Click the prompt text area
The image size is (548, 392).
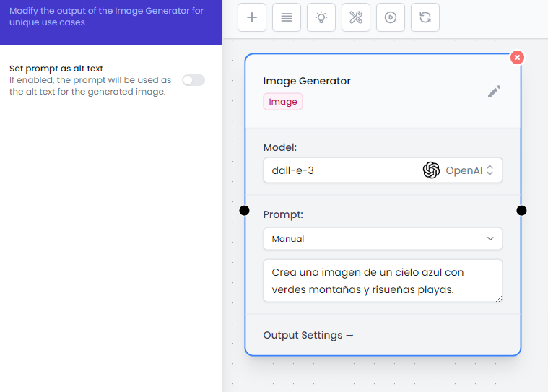click(x=383, y=281)
